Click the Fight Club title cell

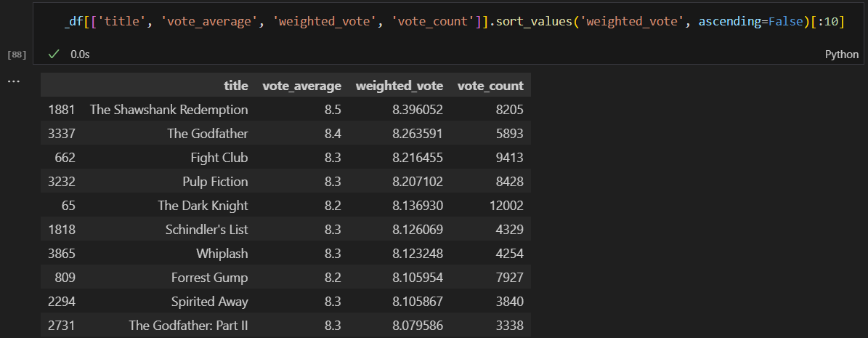219,157
